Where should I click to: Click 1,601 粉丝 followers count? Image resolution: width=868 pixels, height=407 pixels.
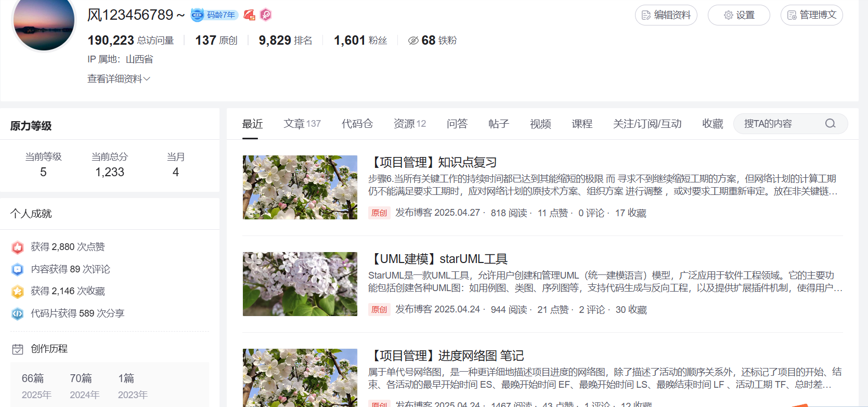click(360, 41)
